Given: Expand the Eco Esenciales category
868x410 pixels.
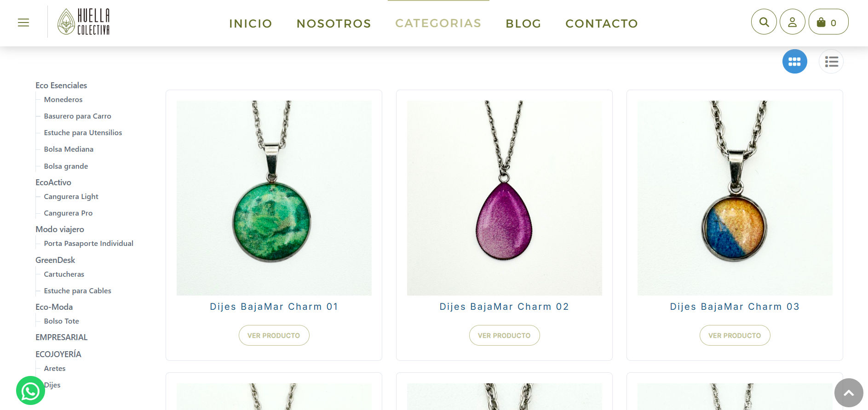Looking at the screenshot, I should [x=61, y=85].
